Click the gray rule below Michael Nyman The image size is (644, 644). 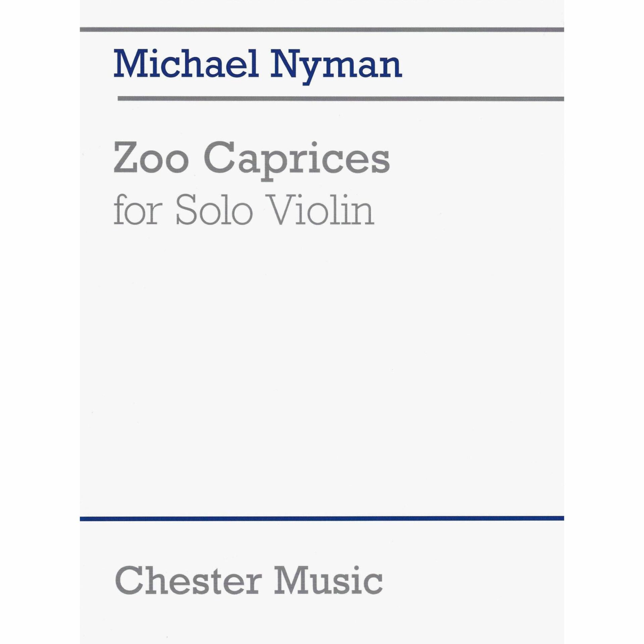tap(340, 99)
